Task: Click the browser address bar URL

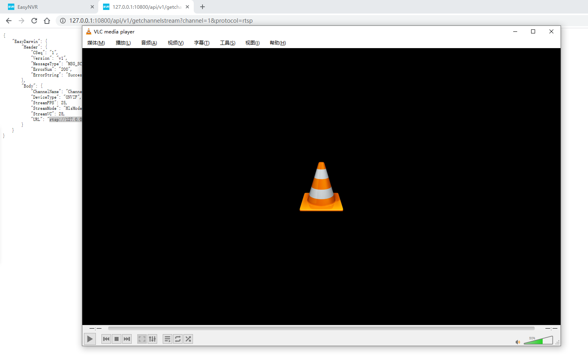Action: (x=161, y=21)
